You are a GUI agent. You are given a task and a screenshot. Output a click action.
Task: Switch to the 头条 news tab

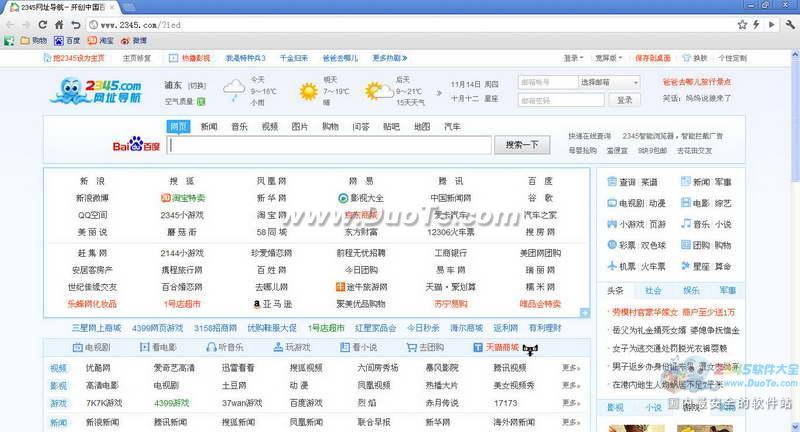point(615,290)
